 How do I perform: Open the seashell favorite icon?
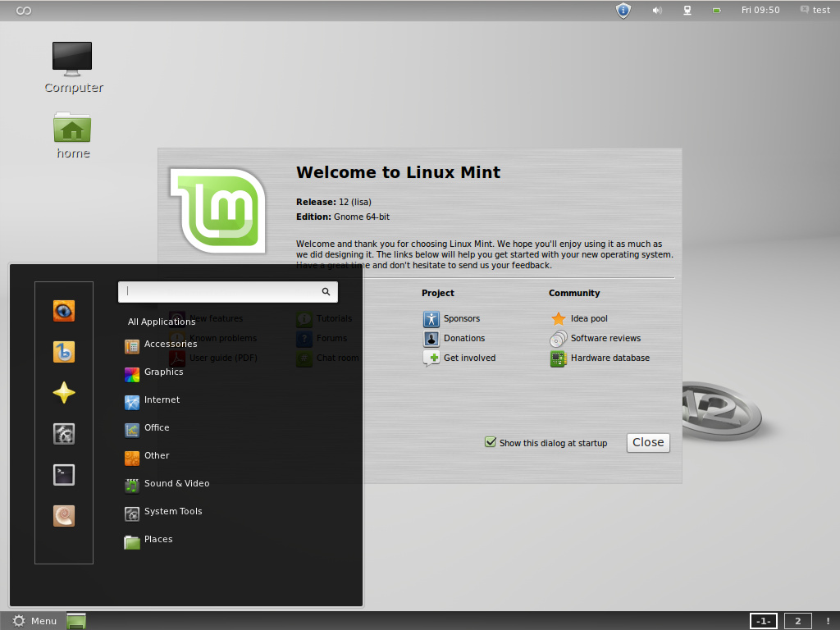[64, 516]
